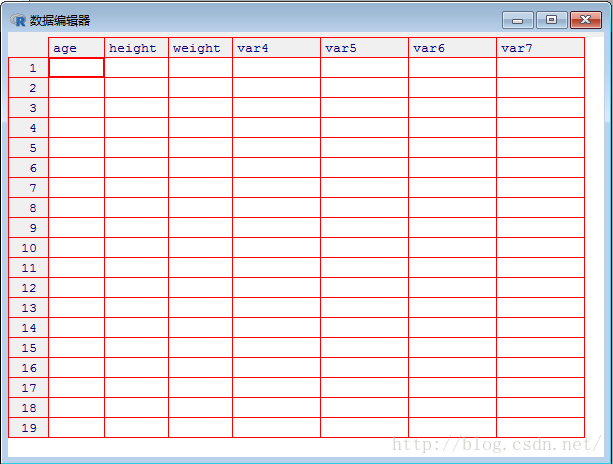Select the var7 column header
Screen dimensions: 613x464
(540, 48)
